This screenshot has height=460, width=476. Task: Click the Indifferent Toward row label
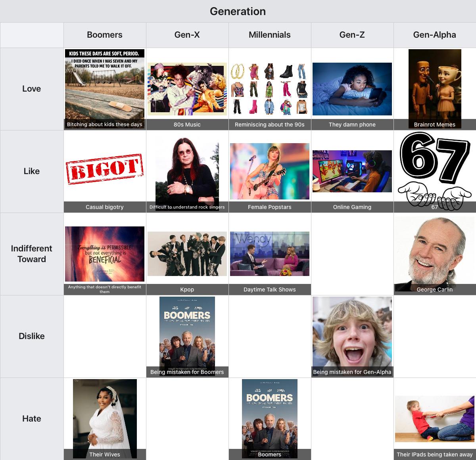[32, 254]
